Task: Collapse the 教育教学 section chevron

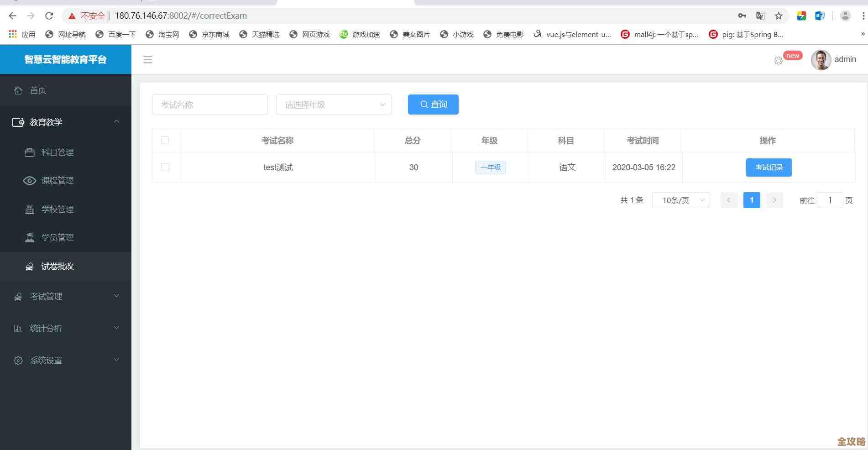Action: tap(116, 121)
